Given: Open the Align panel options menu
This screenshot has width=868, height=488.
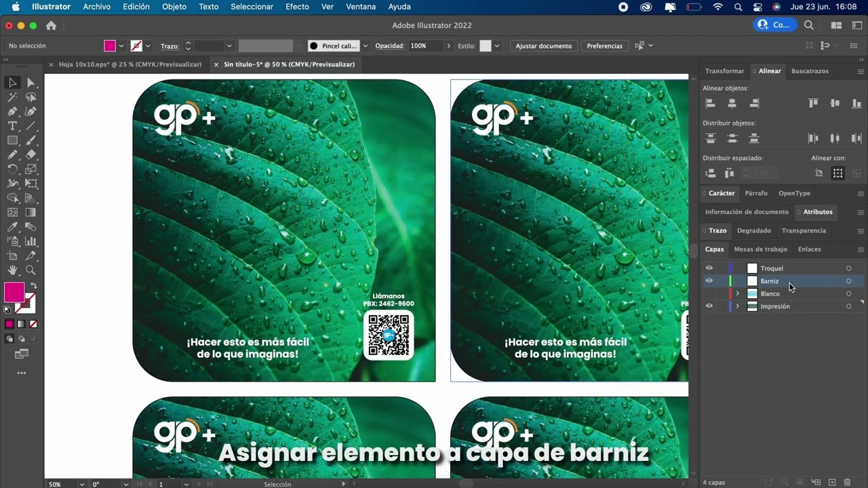Looking at the screenshot, I should (x=861, y=71).
